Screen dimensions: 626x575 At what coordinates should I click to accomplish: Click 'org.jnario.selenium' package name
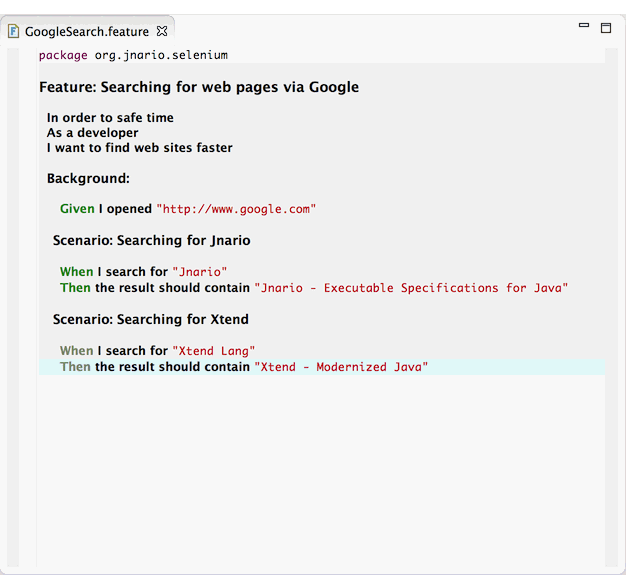click(x=161, y=55)
